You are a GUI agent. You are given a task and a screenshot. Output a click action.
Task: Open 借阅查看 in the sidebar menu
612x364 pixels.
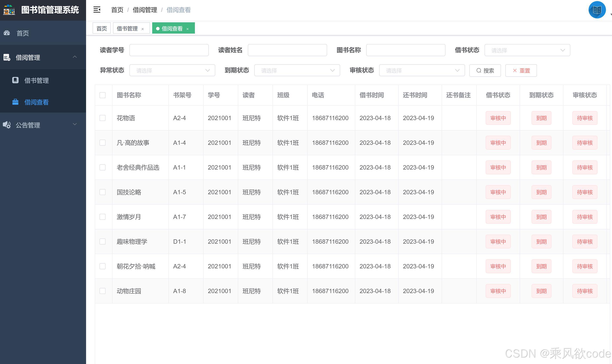(x=36, y=102)
